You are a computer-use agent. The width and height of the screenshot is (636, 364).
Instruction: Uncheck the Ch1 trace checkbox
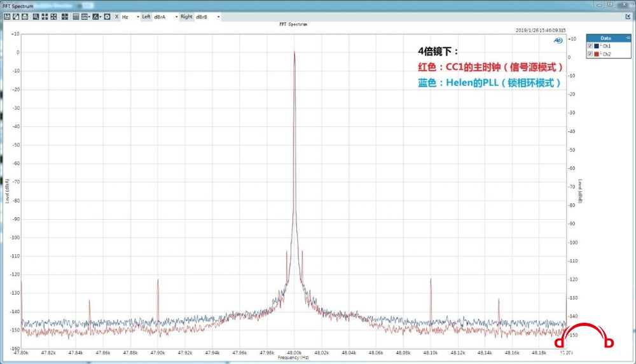click(x=590, y=46)
